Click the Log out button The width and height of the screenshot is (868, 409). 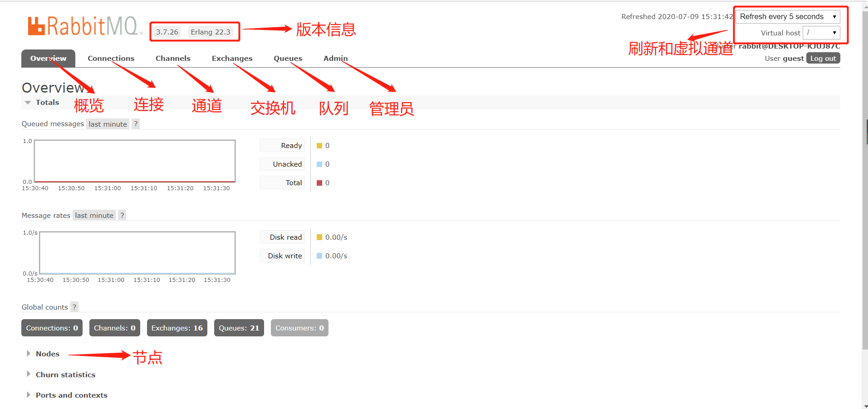pos(823,59)
